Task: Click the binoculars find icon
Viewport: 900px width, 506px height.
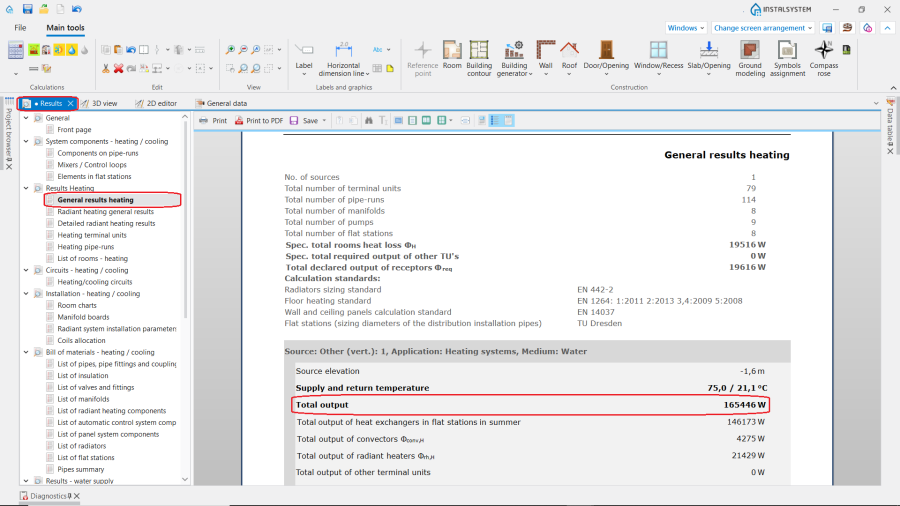Action: point(368,120)
